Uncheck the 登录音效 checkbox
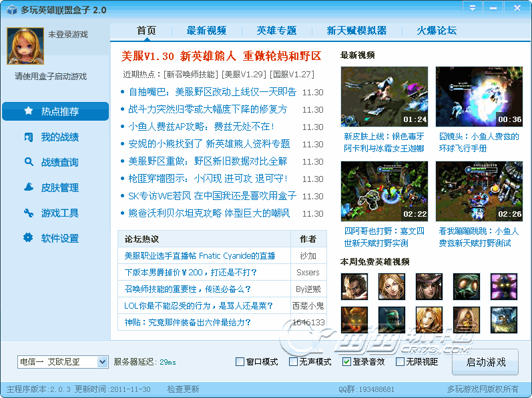Viewport: 532px width, 398px height. click(346, 362)
